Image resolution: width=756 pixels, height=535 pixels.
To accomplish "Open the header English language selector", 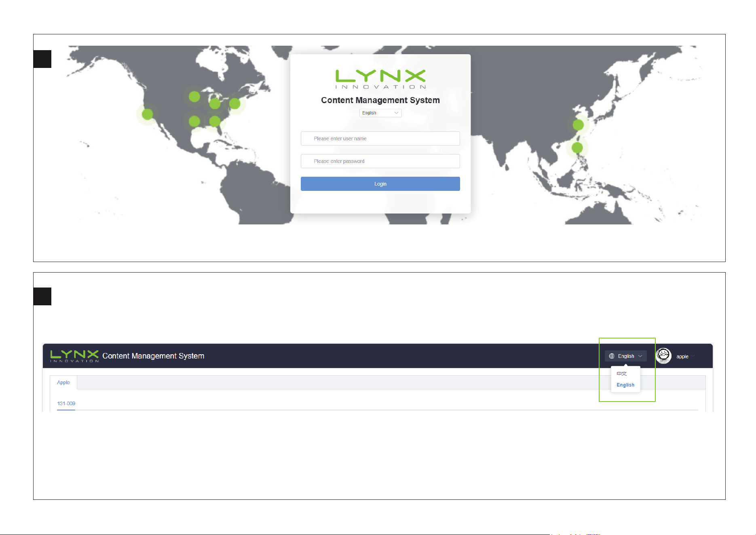I will click(626, 356).
